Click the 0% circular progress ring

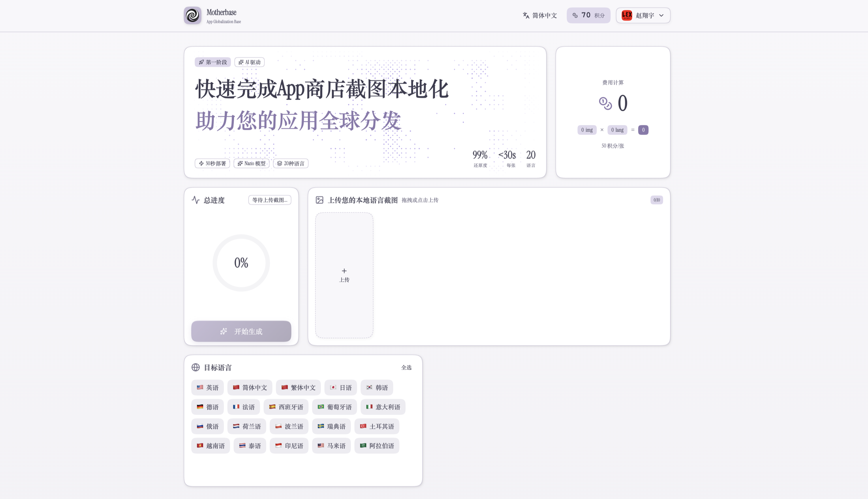coord(241,263)
